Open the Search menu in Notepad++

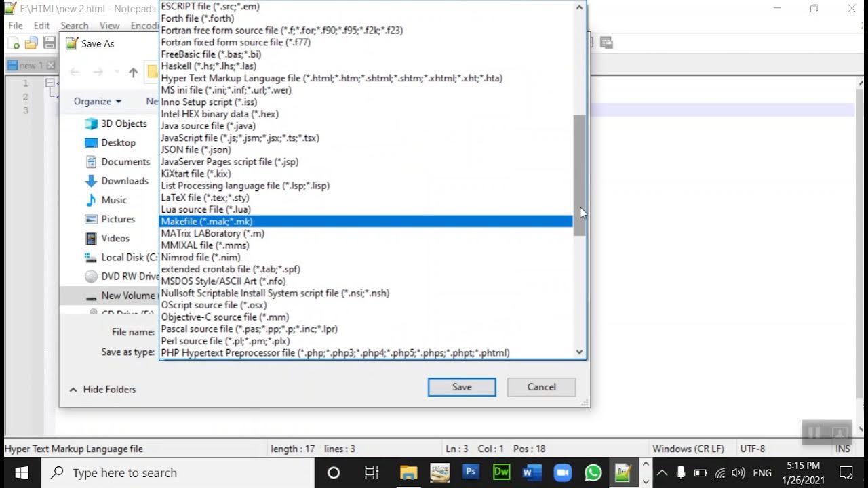pos(74,26)
